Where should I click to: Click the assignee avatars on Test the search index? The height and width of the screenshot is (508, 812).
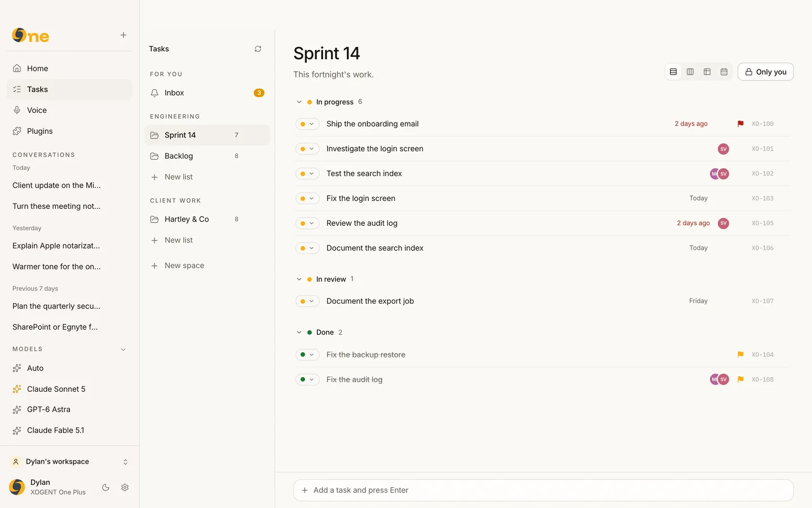(720, 174)
